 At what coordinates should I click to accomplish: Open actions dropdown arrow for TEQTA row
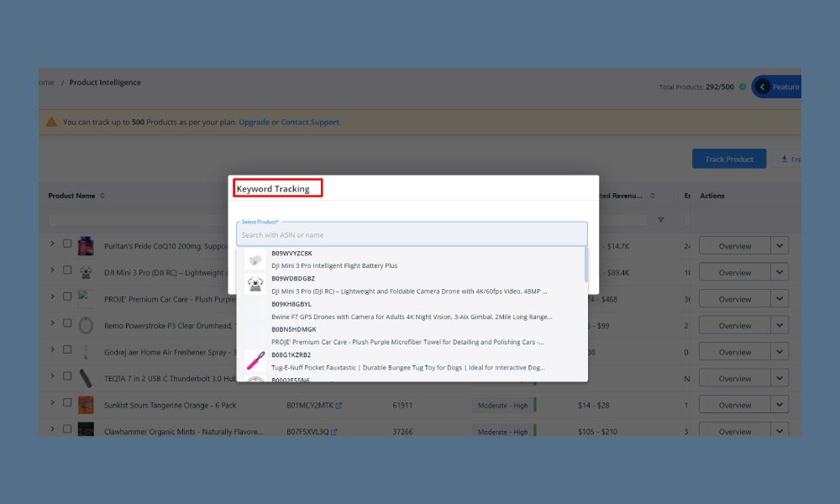780,378
